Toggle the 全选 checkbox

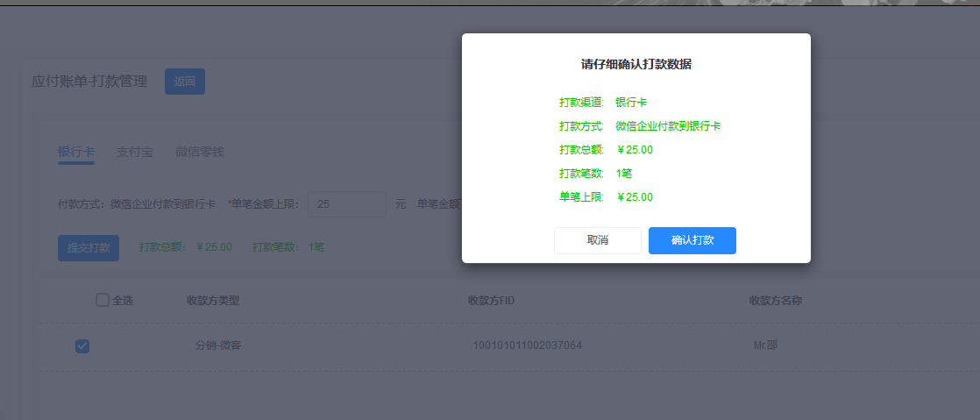[x=103, y=300]
